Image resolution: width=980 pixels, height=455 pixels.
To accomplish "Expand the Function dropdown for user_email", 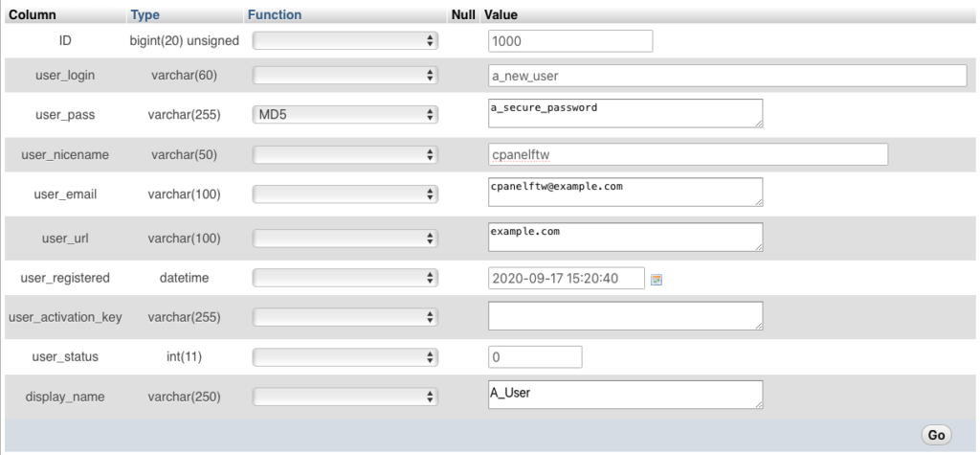I will click(x=345, y=194).
